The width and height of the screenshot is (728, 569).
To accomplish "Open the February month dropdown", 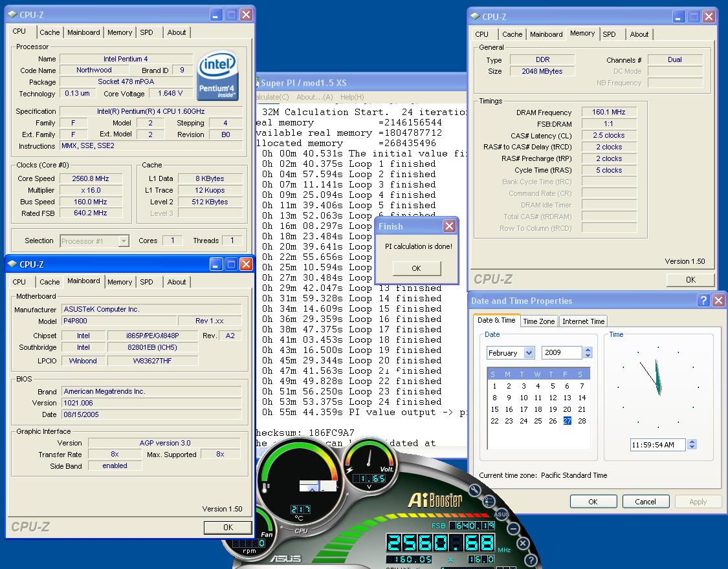I will [529, 353].
